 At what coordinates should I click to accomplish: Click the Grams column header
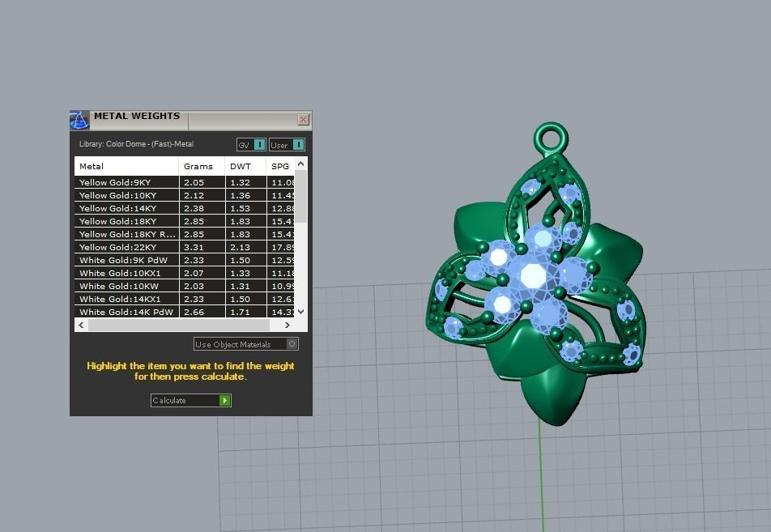[202, 166]
